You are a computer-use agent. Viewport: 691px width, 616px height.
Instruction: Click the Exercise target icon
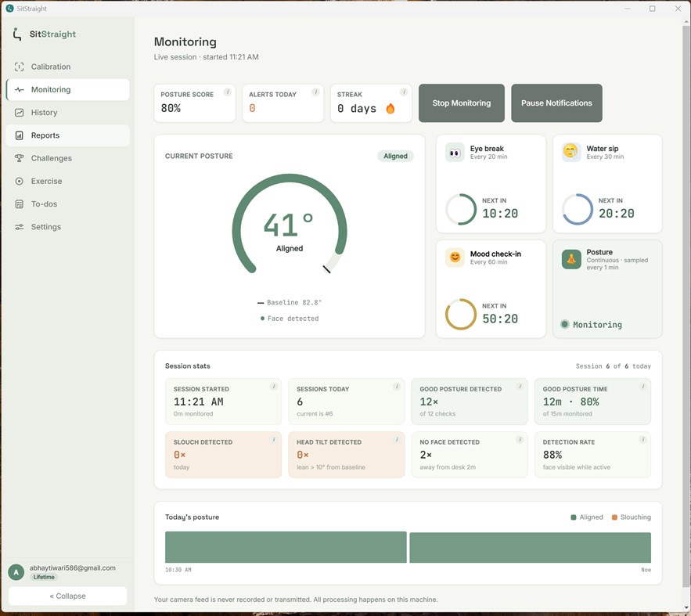pyautogui.click(x=19, y=181)
